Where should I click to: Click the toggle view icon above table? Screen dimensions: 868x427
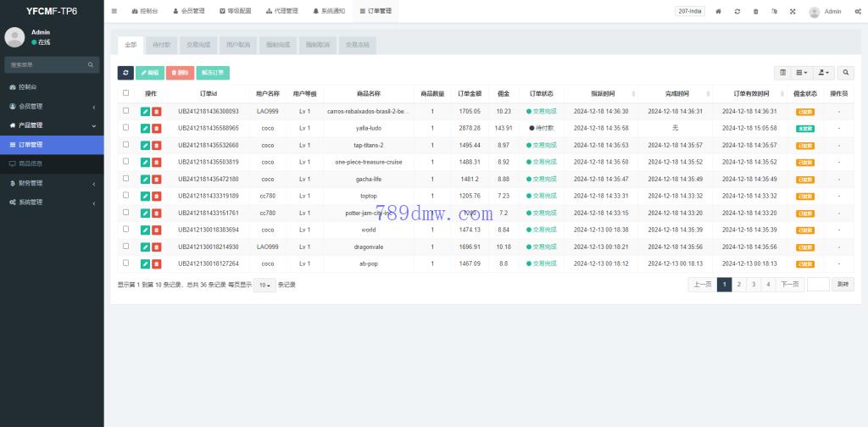pos(782,74)
